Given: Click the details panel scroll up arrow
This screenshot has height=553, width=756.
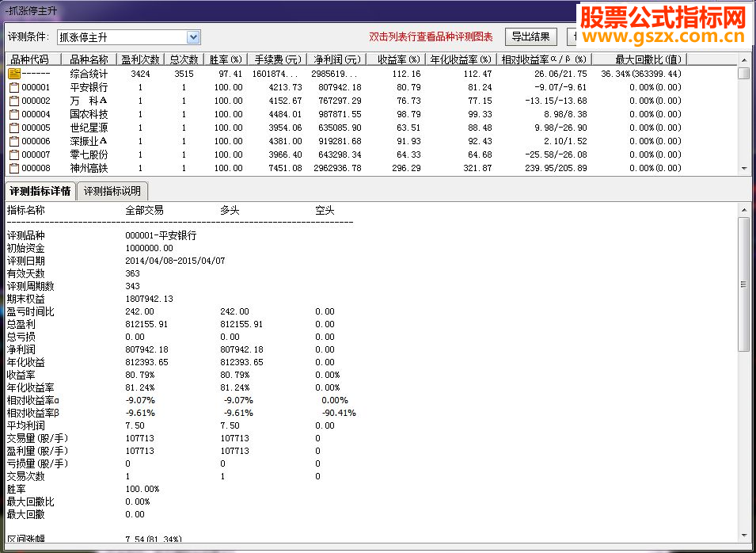Looking at the screenshot, I should (744, 210).
